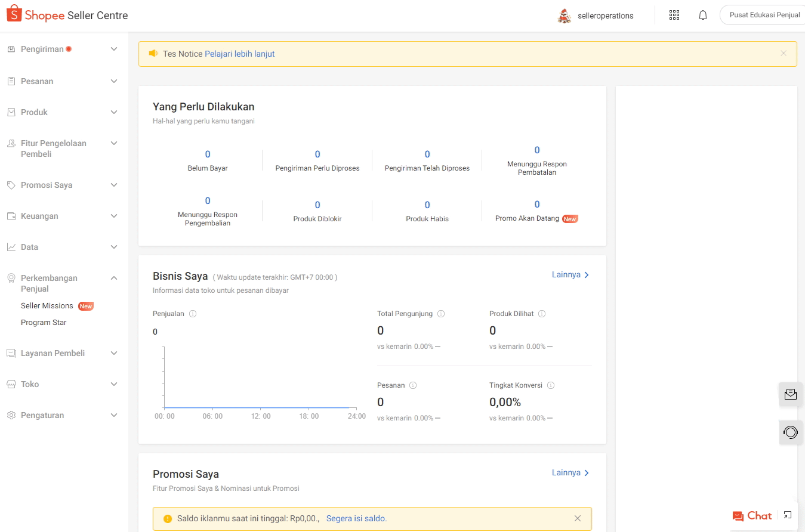Click info icon next to Penjualan
The width and height of the screenshot is (805, 532).
tap(193, 314)
